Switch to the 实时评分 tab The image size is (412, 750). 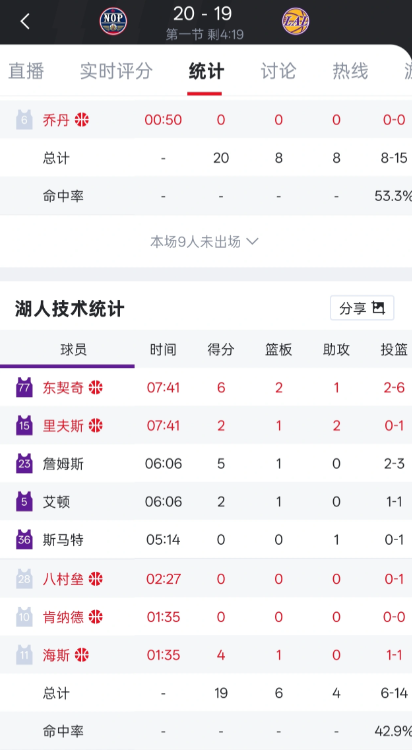[x=116, y=71]
